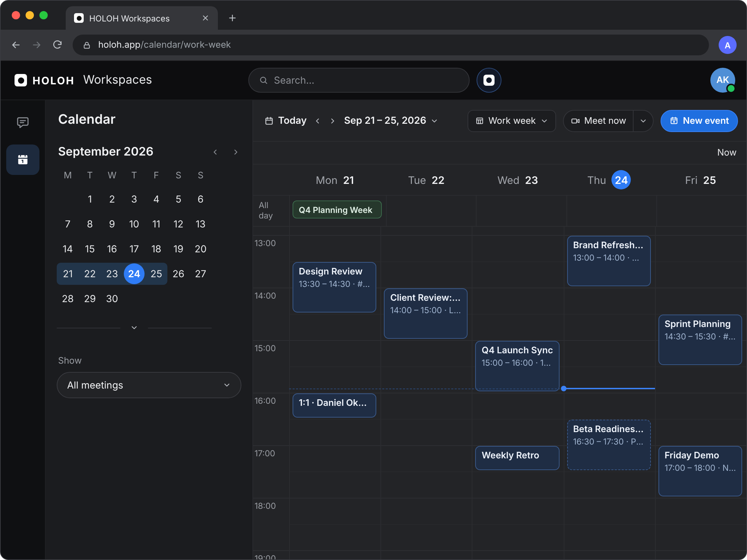Go forward in browser history
This screenshot has width=747, height=560.
click(37, 45)
